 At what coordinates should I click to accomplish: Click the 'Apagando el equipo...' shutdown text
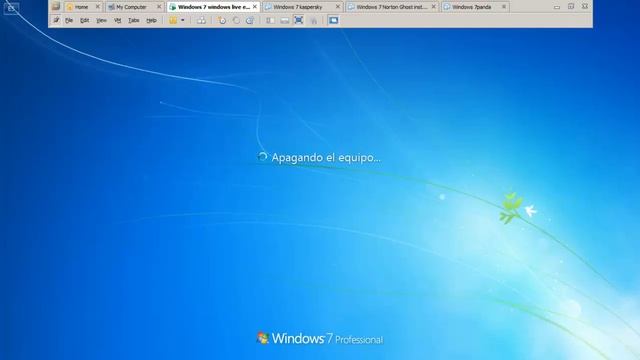[326, 158]
